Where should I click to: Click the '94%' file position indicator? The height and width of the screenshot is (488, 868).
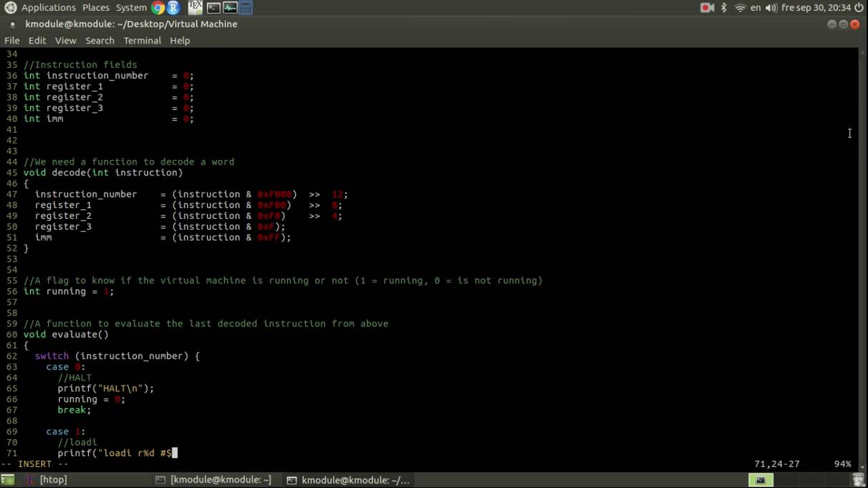842,464
